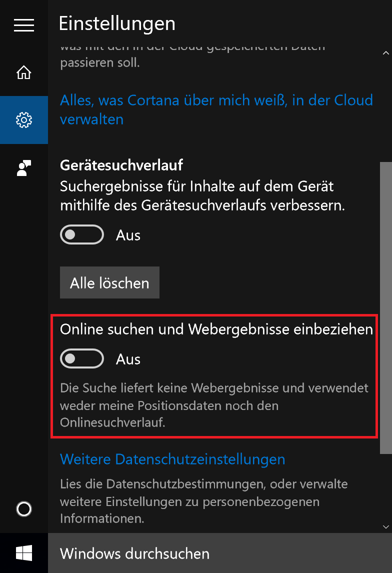This screenshot has width=392, height=573.
Task: Open the hamburger navigation menu
Action: click(x=23, y=24)
